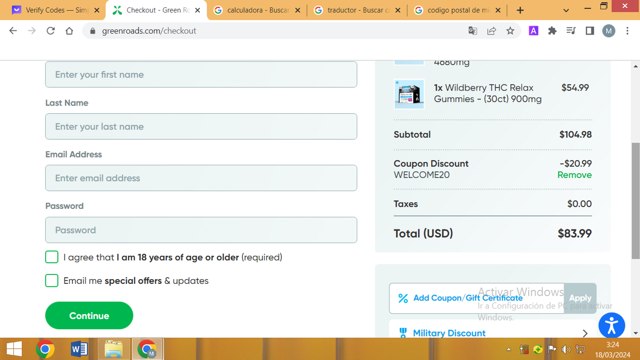Open the media control playlist icon
The height and width of the screenshot is (360, 640).
571,31
